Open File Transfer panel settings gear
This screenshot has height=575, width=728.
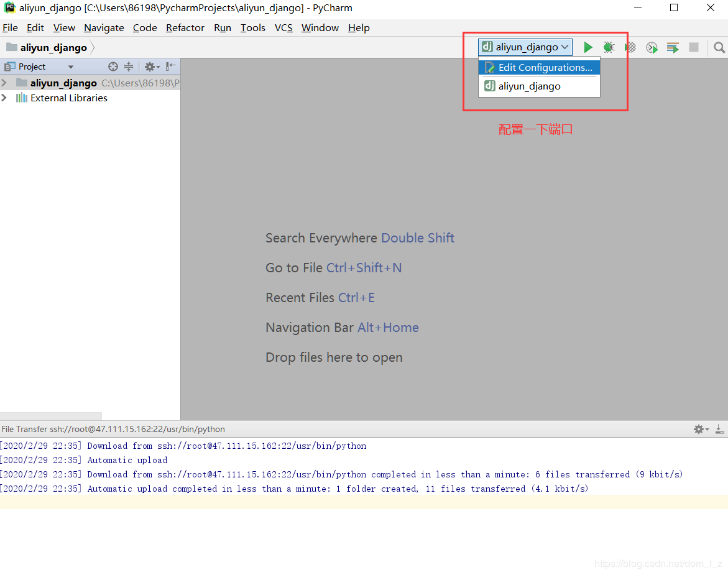pos(701,430)
